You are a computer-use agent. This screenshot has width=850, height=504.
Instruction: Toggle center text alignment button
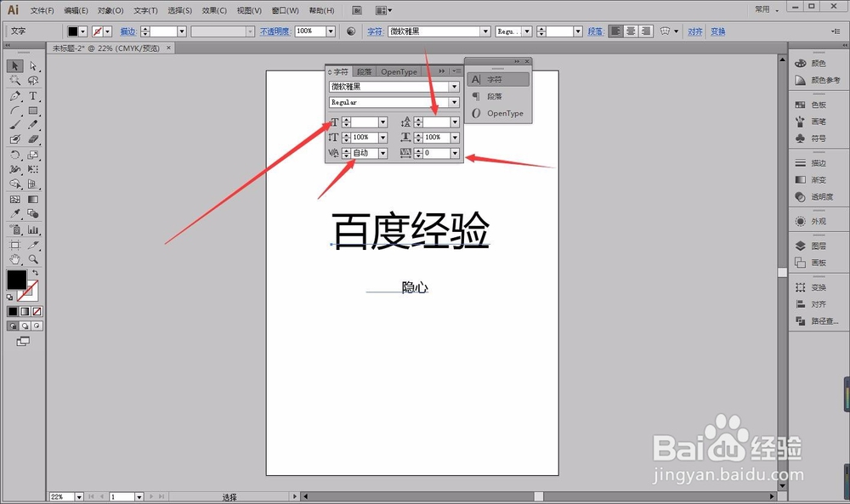coord(631,31)
